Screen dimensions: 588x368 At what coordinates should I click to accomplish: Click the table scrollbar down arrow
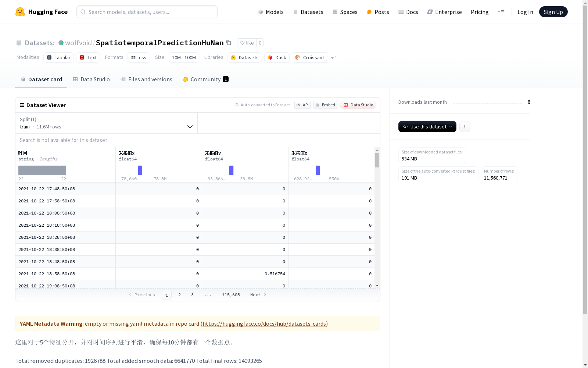coord(377,286)
